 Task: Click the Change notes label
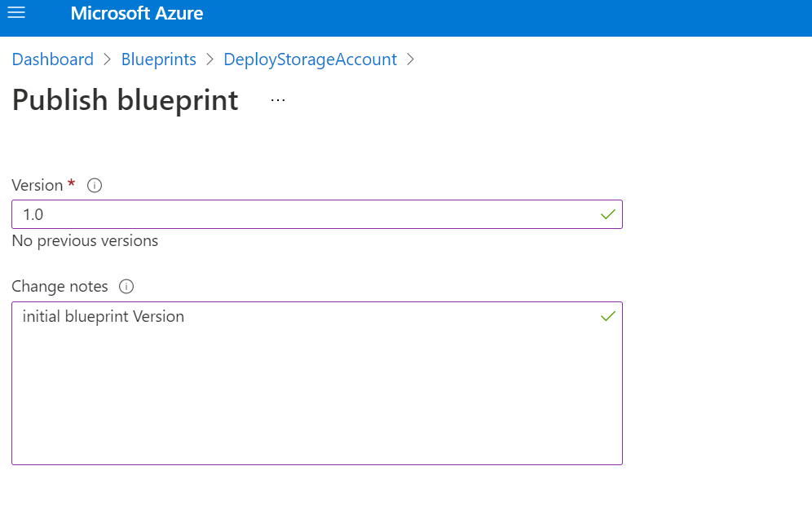click(60, 287)
